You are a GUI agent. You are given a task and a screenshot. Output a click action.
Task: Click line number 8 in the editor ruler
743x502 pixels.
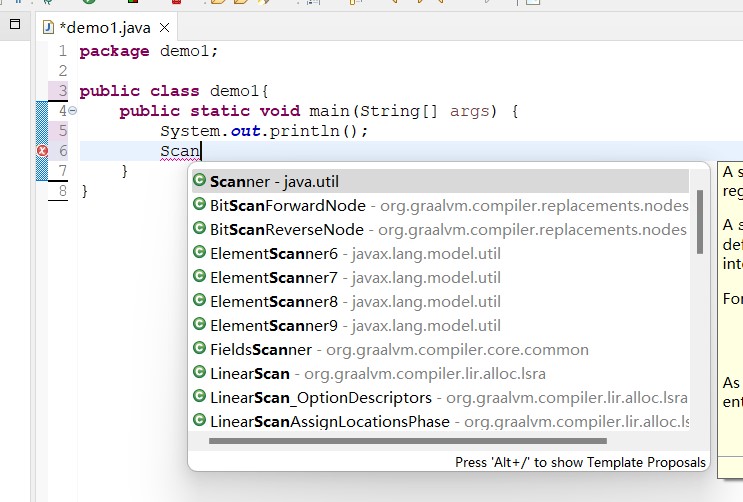(x=63, y=191)
